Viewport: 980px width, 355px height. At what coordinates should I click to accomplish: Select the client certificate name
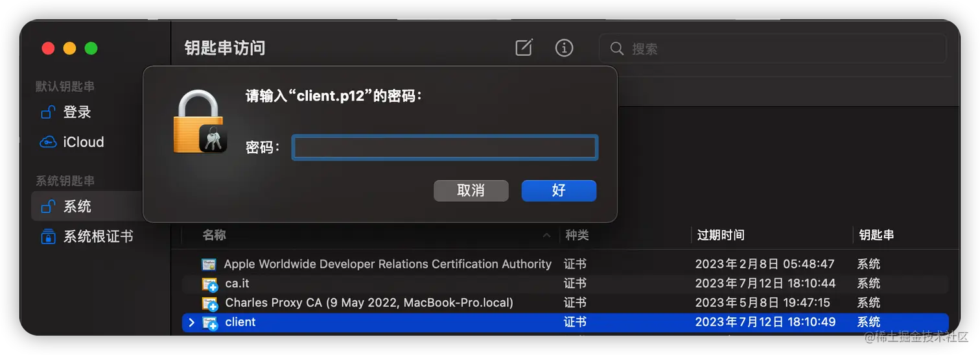coord(240,322)
